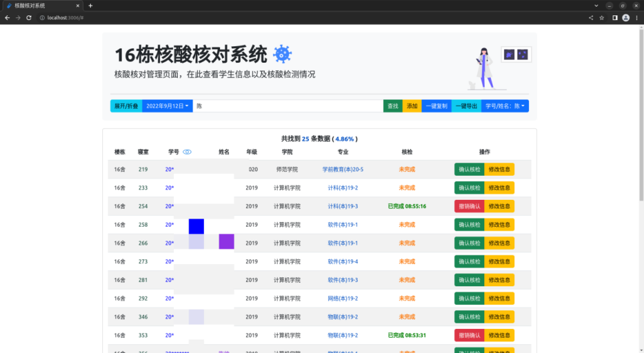
Task: Toggle the 展开/折叠 expand-collapse button
Action: pos(126,106)
